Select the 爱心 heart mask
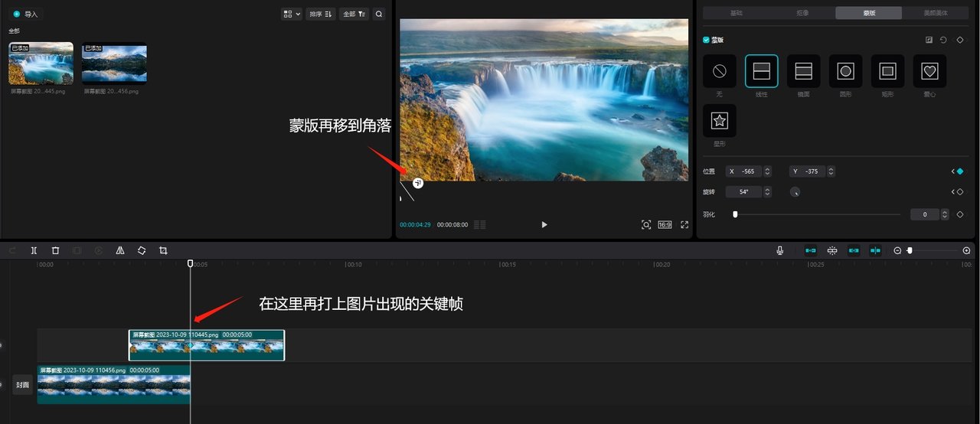The width and height of the screenshot is (980, 424). (929, 71)
